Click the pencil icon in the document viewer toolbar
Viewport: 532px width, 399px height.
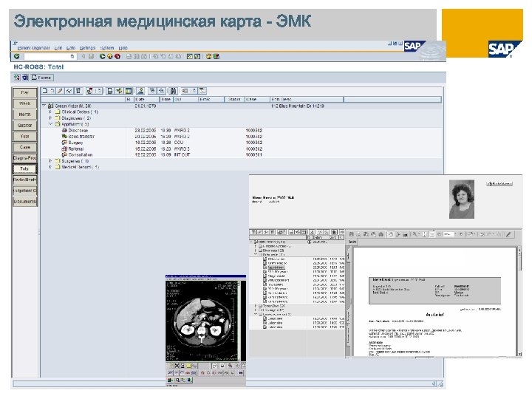pyautogui.click(x=508, y=234)
